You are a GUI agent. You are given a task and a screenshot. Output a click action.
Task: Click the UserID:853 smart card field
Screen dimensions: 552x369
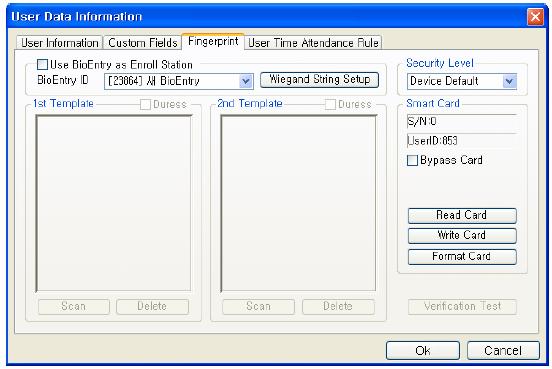tap(462, 141)
